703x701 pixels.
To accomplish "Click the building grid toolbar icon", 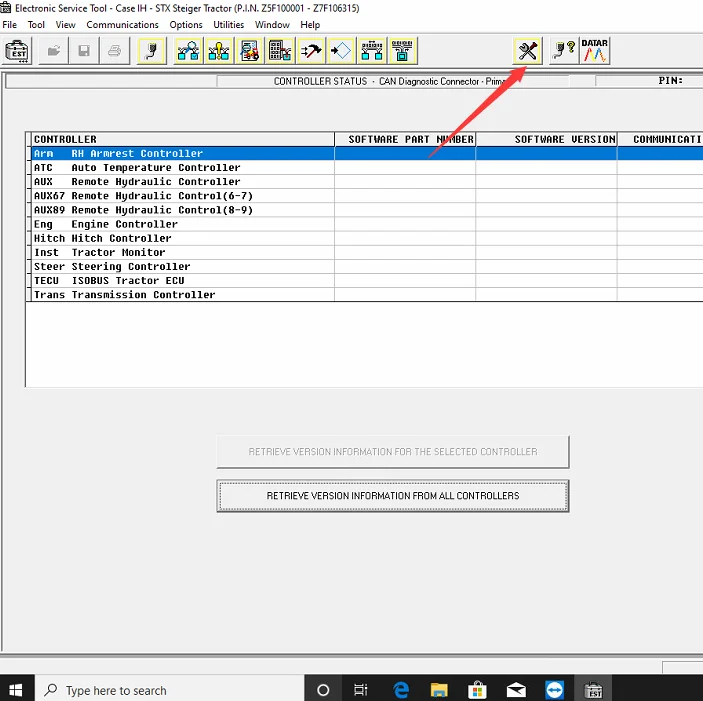I will (280, 51).
